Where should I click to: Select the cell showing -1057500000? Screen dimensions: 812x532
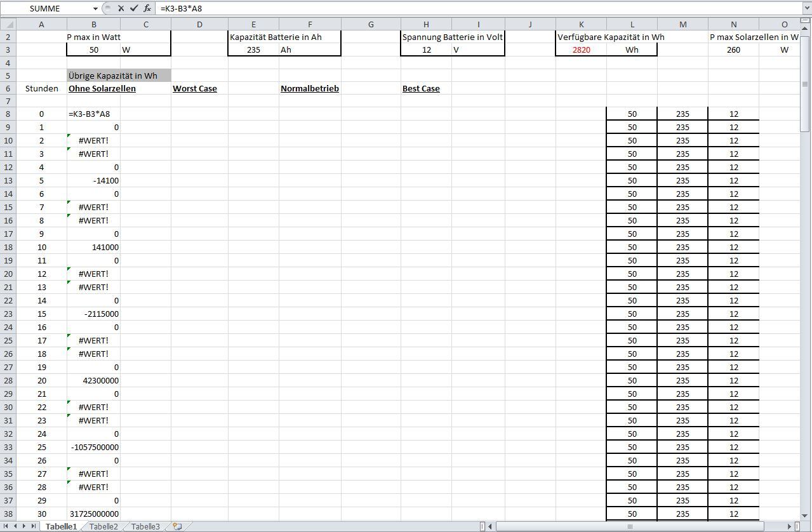click(93, 447)
